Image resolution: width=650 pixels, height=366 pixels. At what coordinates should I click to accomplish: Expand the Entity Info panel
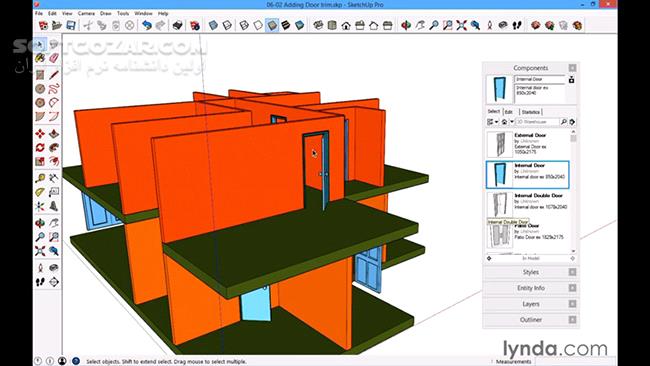(531, 288)
